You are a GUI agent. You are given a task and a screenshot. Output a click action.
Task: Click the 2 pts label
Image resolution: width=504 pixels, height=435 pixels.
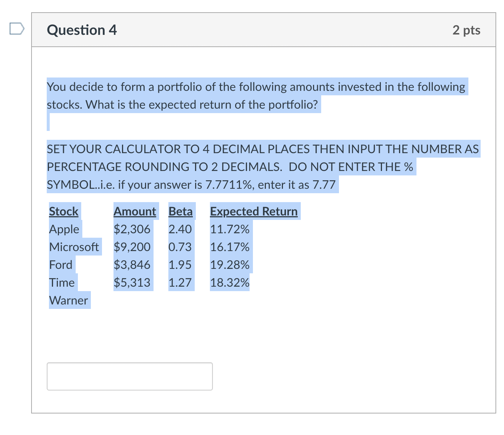[467, 30]
